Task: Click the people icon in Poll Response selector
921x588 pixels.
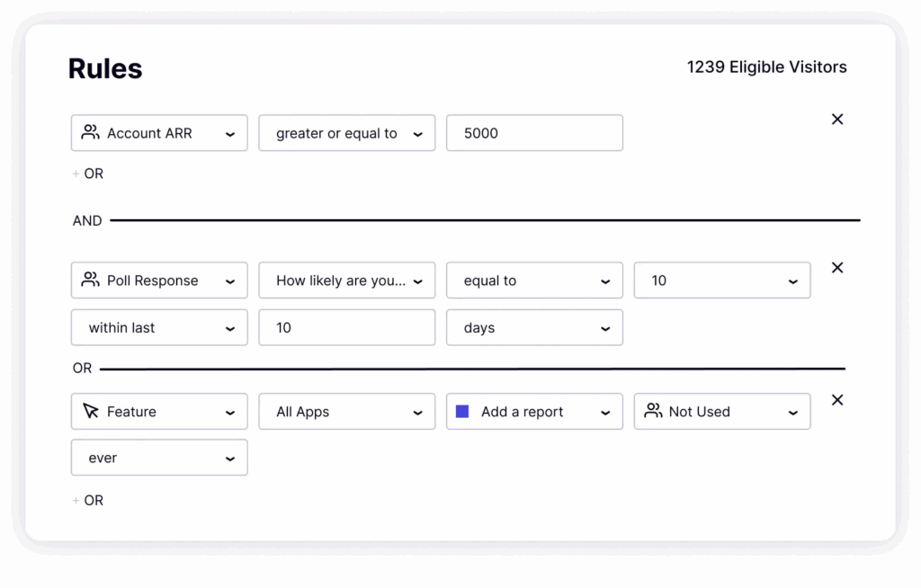Action: pyautogui.click(x=89, y=281)
